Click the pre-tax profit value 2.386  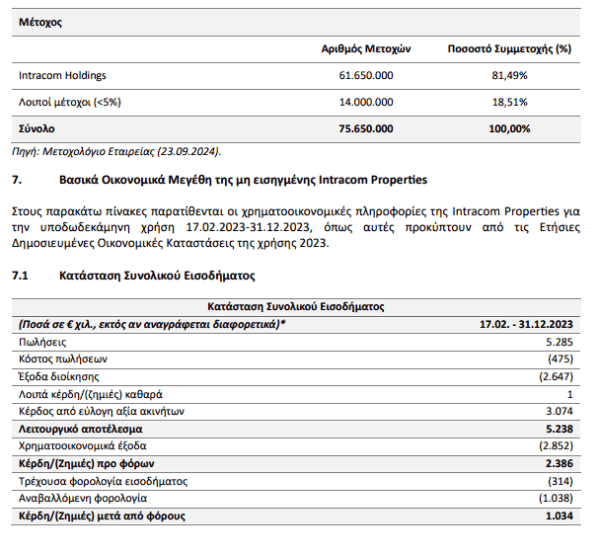pos(559,463)
